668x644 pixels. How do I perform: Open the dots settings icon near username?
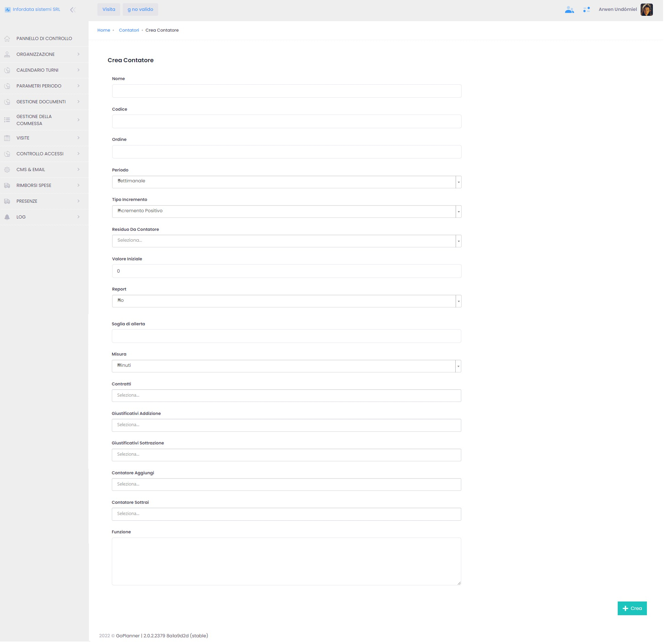pyautogui.click(x=586, y=10)
